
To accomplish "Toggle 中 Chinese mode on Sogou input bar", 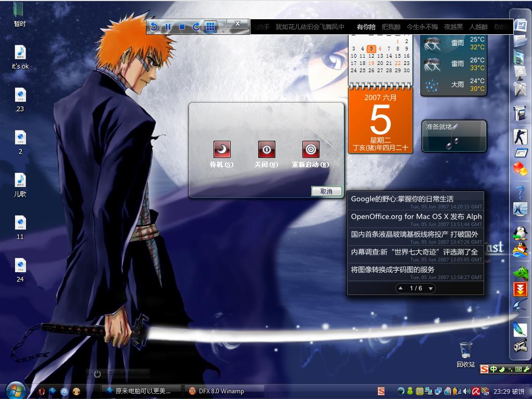I will [494, 369].
